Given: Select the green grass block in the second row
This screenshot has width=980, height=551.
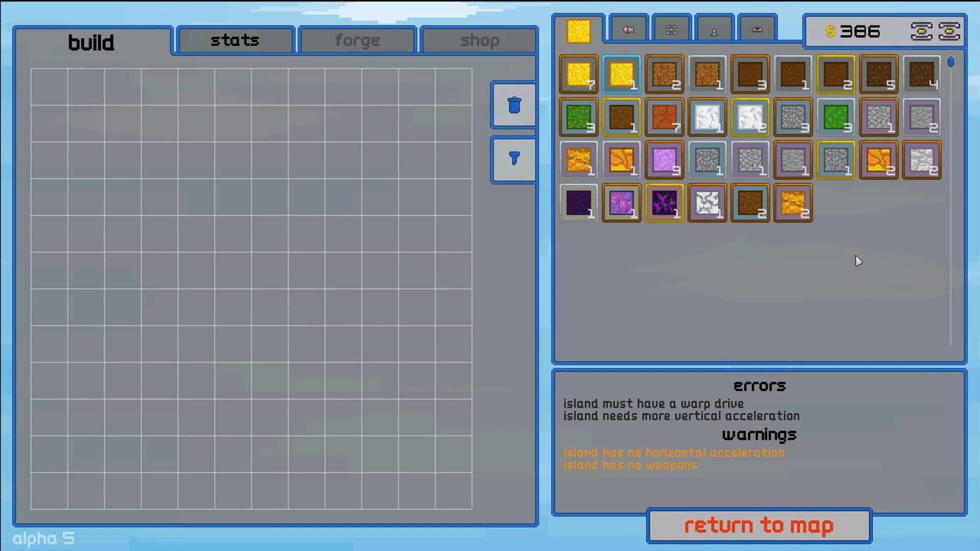Looking at the screenshot, I should tap(578, 117).
